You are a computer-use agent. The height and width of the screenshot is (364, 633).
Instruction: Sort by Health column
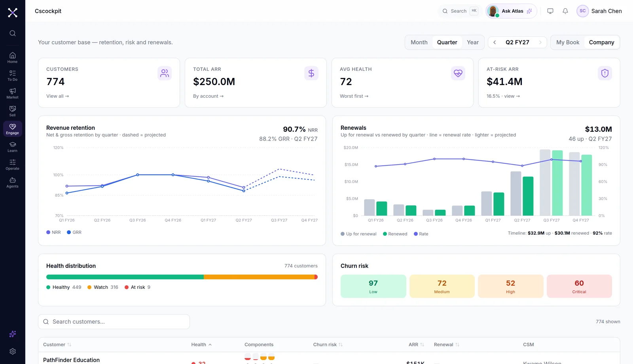[x=201, y=345]
